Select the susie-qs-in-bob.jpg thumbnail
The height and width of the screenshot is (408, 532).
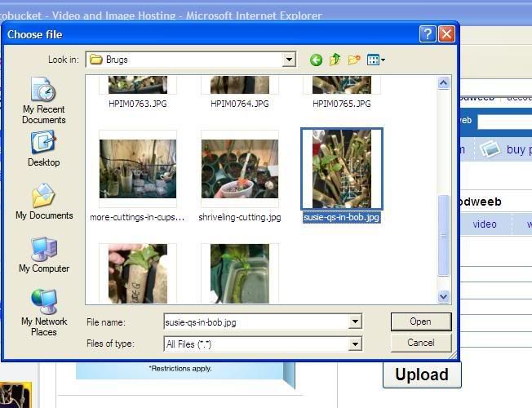coord(342,169)
